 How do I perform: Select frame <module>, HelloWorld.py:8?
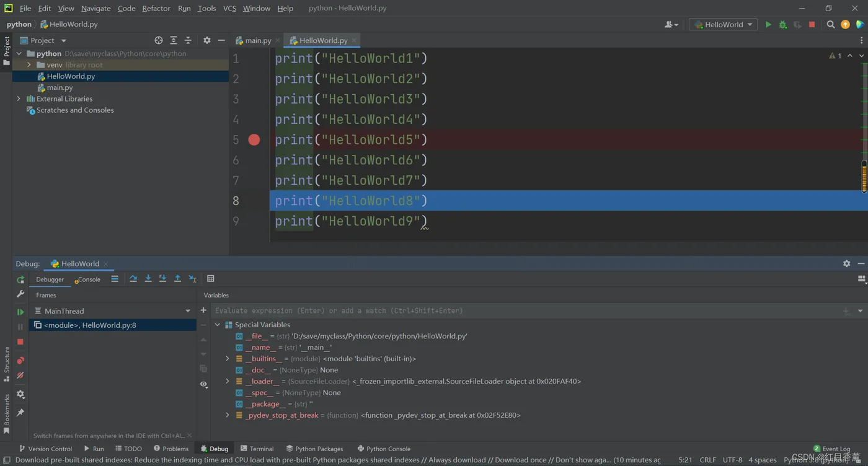113,325
